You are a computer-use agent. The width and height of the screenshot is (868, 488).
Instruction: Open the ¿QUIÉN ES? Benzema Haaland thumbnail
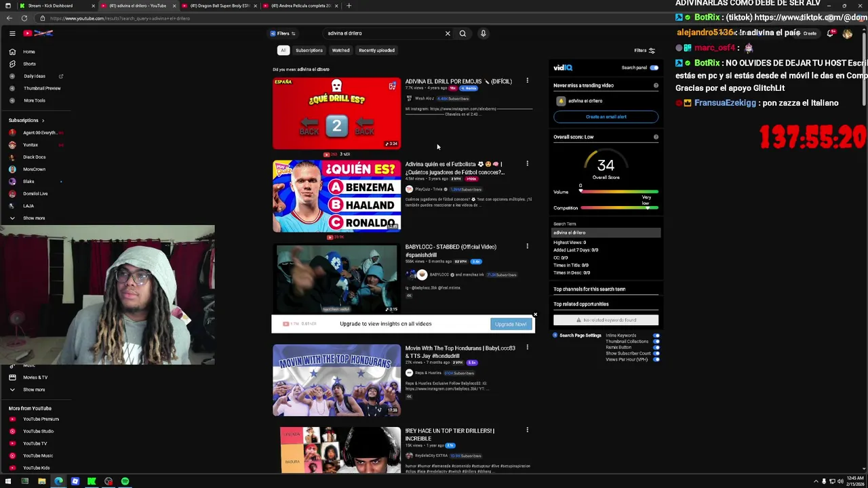336,196
